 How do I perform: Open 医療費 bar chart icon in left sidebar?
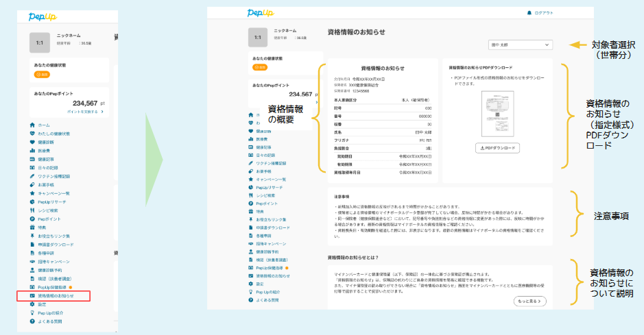32,150
